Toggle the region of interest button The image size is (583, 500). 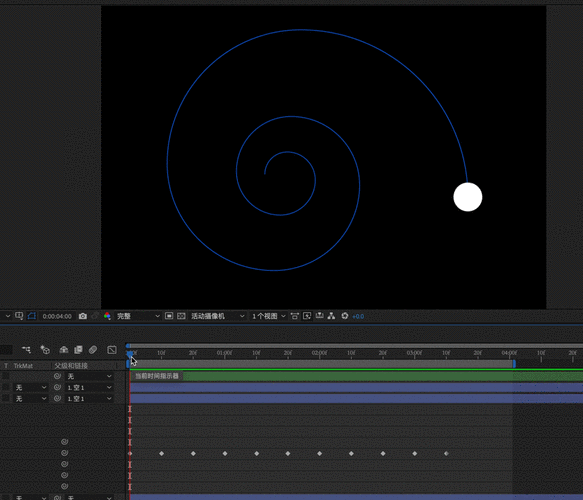pyautogui.click(x=169, y=316)
